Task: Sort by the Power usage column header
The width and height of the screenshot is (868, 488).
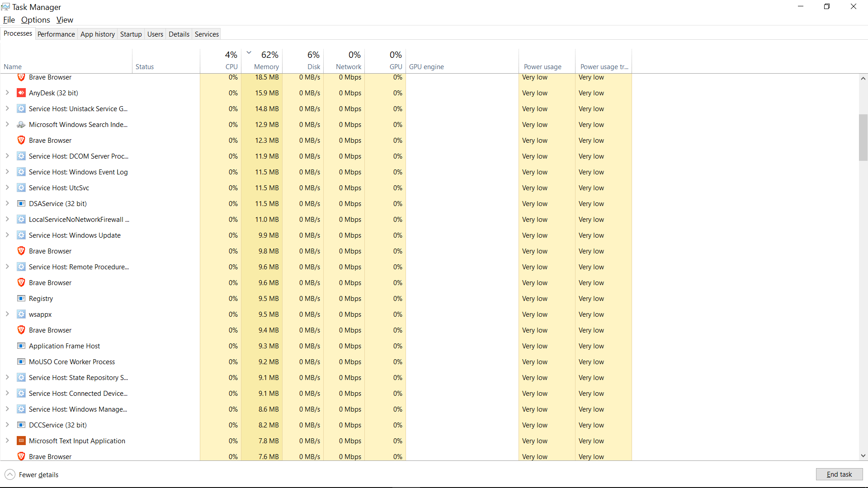Action: pyautogui.click(x=547, y=61)
